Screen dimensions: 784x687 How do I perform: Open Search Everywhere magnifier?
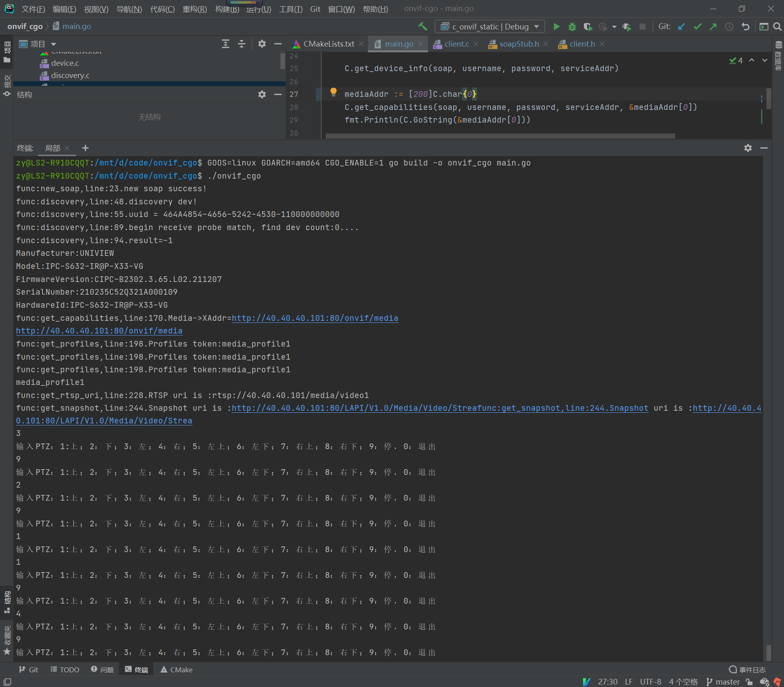pos(776,27)
